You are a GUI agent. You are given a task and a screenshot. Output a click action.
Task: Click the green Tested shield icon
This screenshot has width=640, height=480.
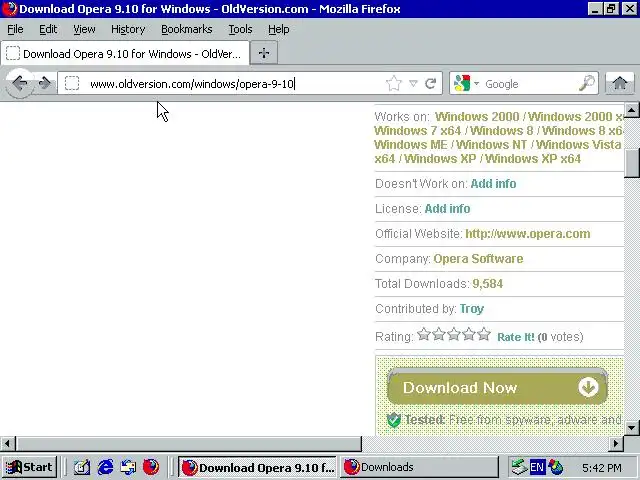[x=394, y=420]
